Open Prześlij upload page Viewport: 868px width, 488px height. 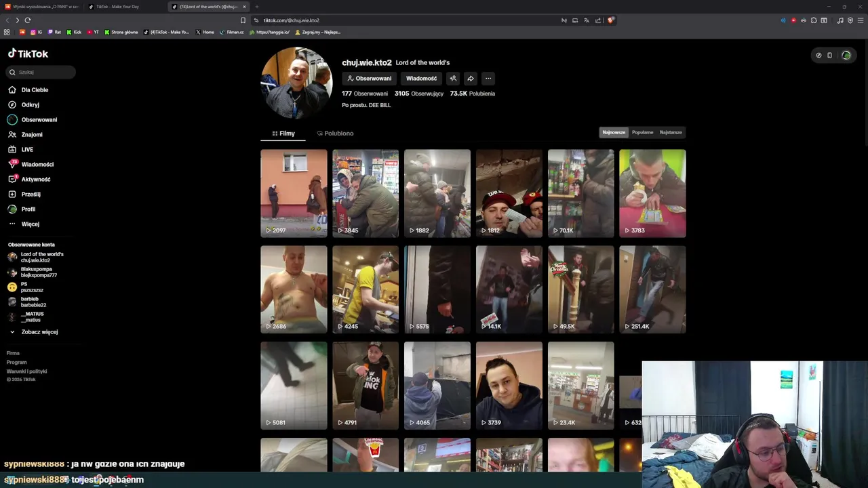24,194
